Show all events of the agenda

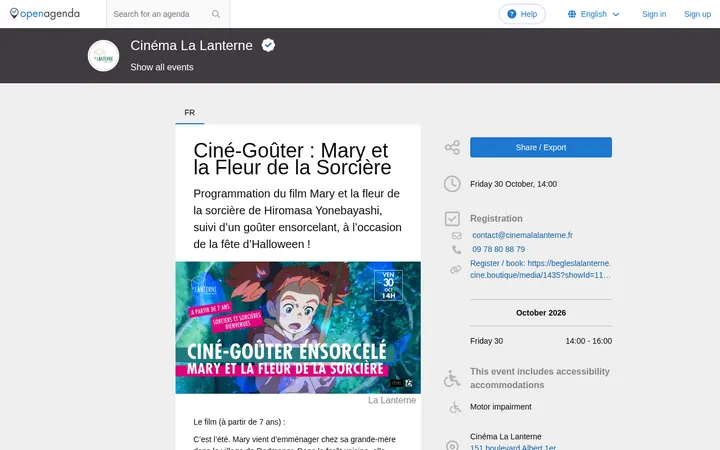pyautogui.click(x=162, y=67)
